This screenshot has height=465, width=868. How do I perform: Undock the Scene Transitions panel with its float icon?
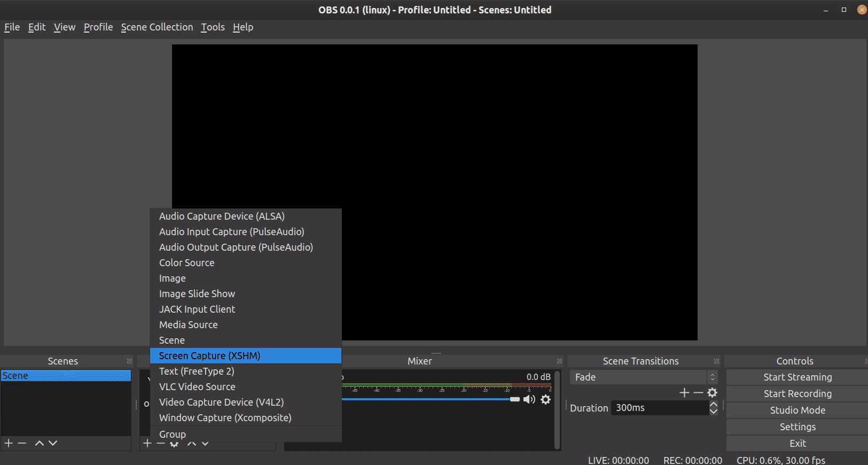tap(716, 361)
